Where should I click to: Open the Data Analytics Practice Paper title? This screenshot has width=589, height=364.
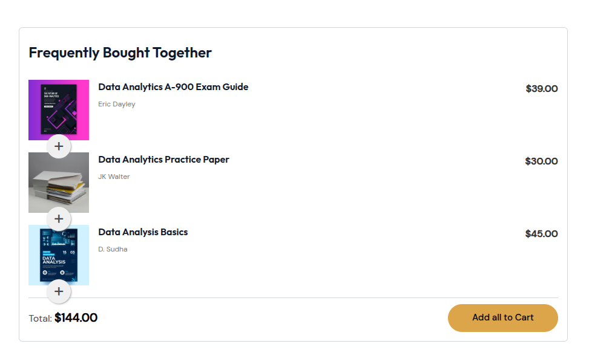click(163, 160)
